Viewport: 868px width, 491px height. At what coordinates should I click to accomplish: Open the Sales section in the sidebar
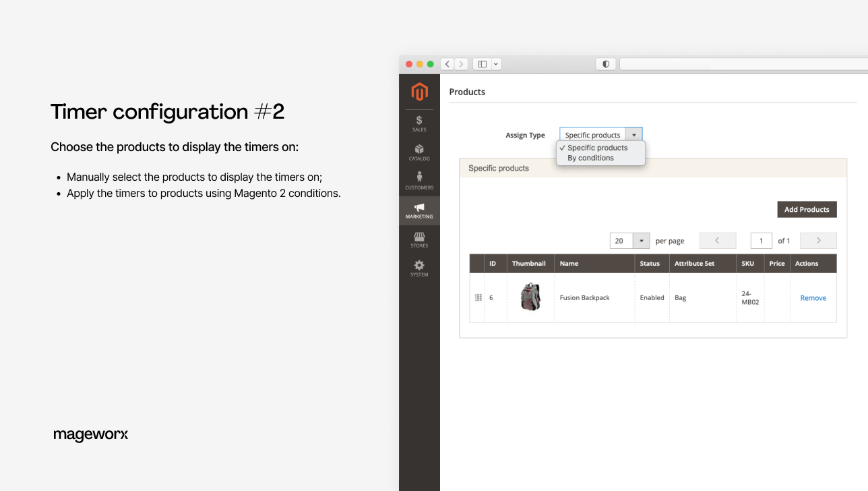[x=419, y=123]
